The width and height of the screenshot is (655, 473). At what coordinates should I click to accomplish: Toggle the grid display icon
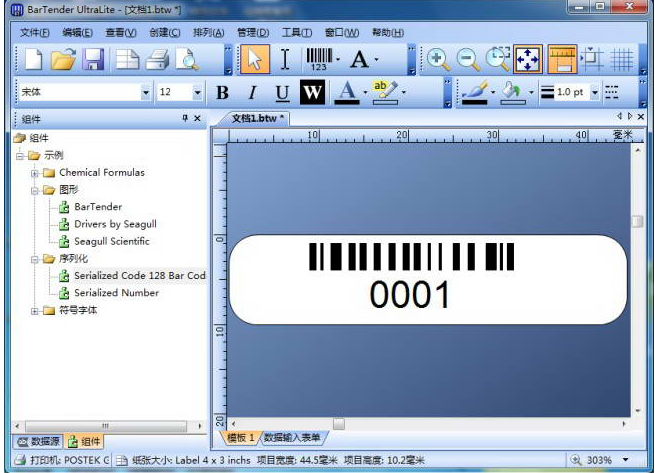(x=622, y=59)
